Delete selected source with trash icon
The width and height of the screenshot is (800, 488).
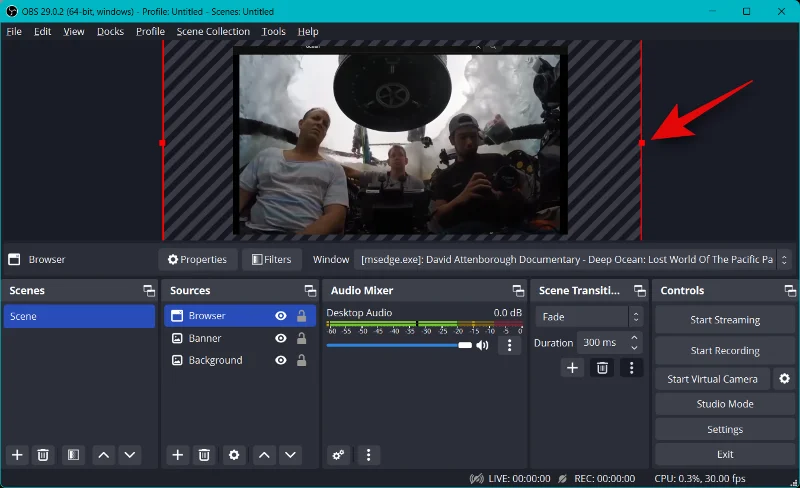coord(204,455)
